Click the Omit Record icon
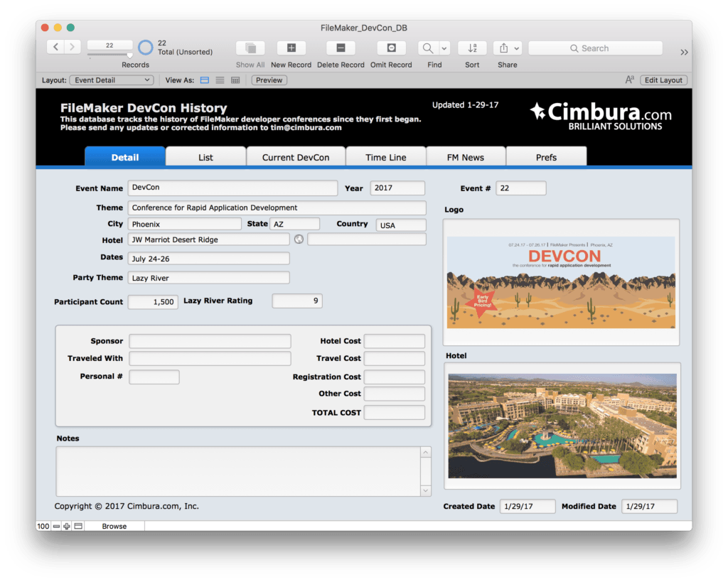Screen dimensions: 728x582 pos(391,48)
